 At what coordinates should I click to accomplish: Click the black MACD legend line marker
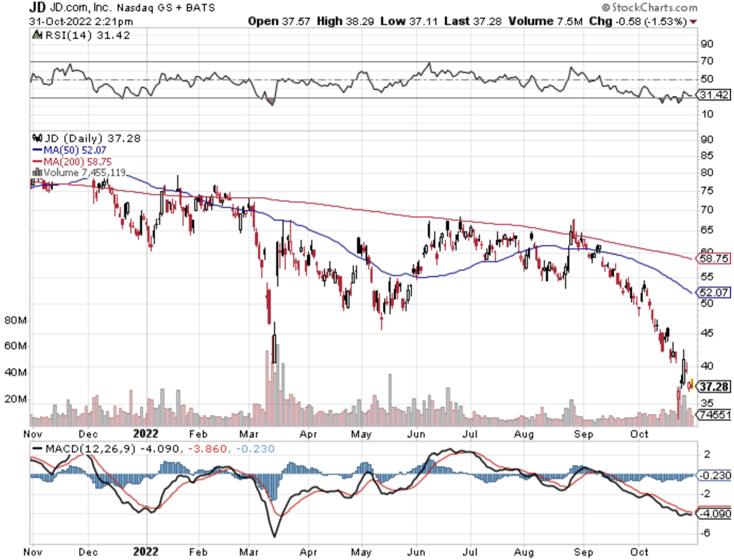(x=37, y=448)
